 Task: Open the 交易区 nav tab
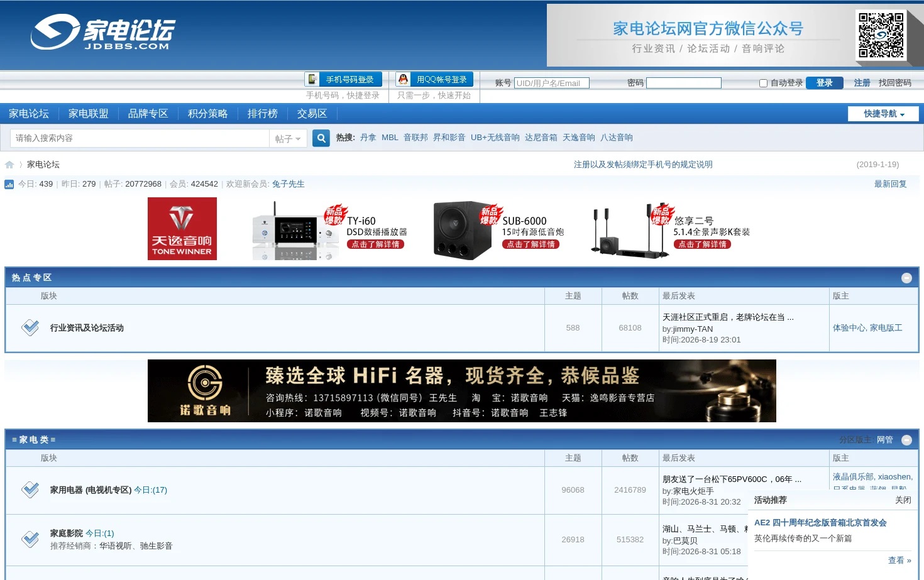click(312, 114)
